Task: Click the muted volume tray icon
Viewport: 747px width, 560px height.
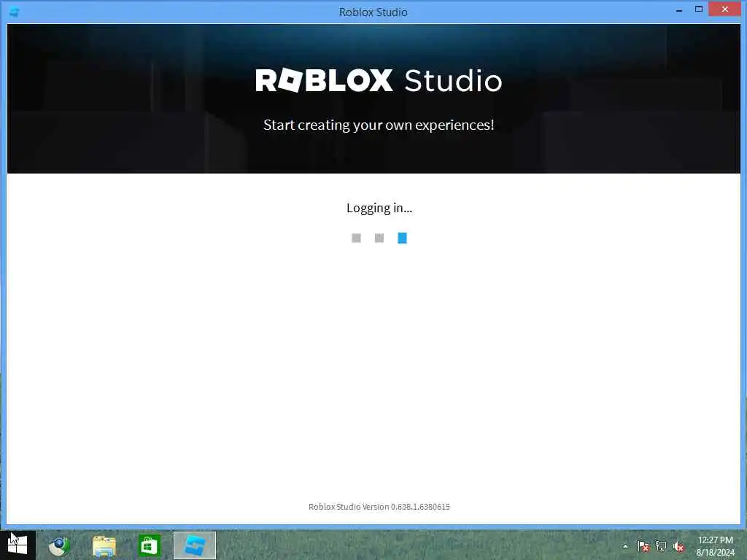Action: click(678, 547)
